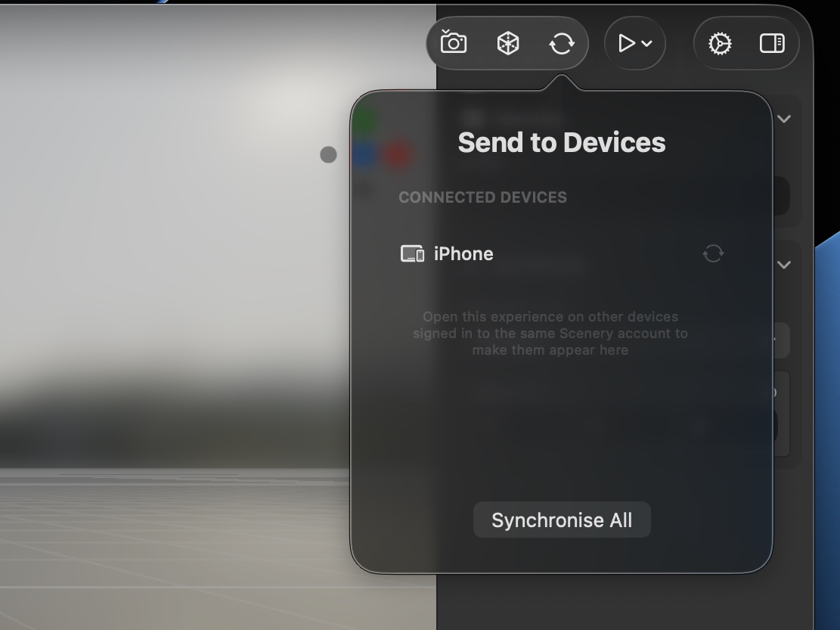The image size is (840, 630).
Task: Collapse the second inspector section chevron
Action: tap(784, 265)
